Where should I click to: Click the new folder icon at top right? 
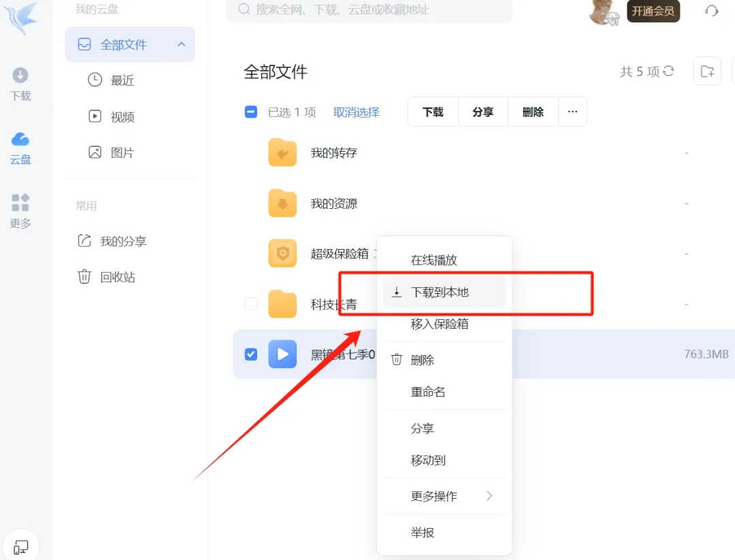pyautogui.click(x=707, y=71)
